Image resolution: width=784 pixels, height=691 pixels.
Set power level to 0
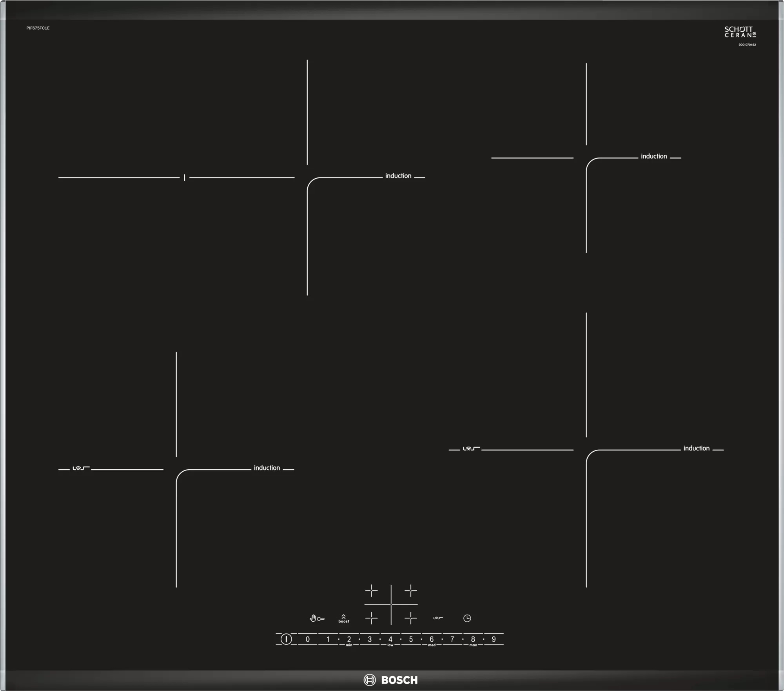307,639
